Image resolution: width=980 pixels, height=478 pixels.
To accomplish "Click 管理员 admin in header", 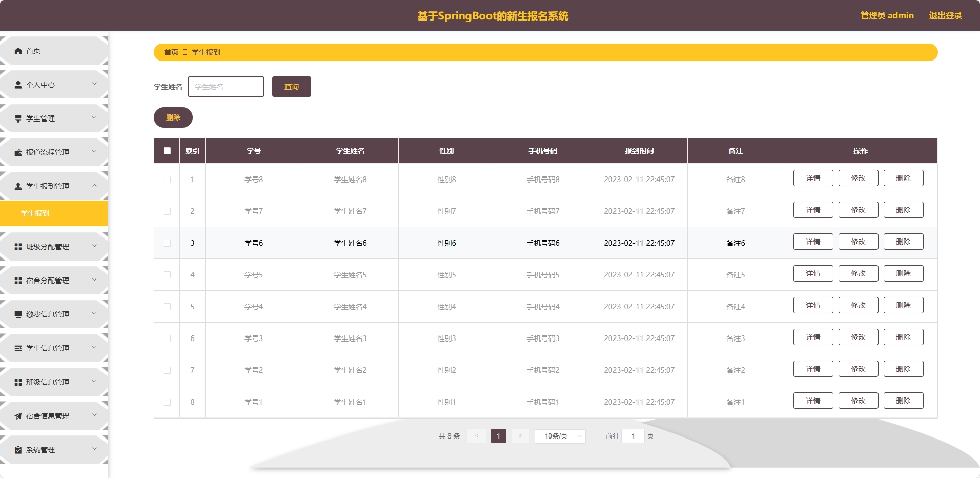I will 887,15.
